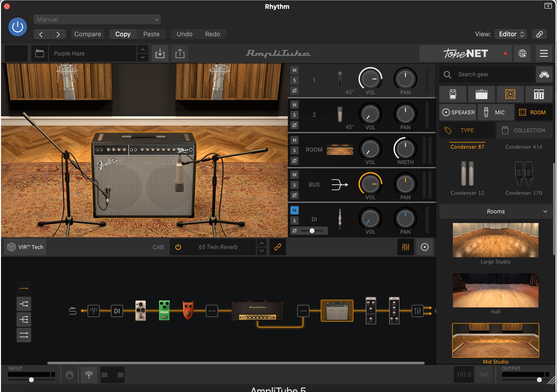The width and height of the screenshot is (557, 392).
Task: Click the speaker selection circle icon
Action: (x=424, y=247)
